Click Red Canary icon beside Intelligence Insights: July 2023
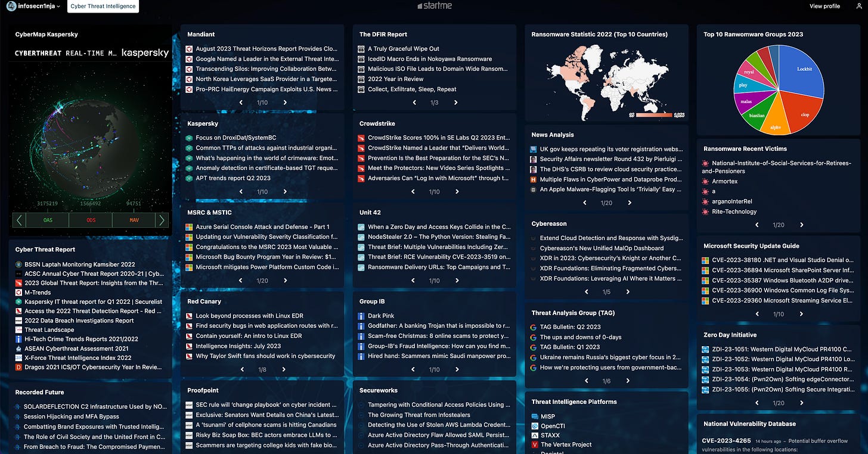Screen dimensions: 868x454 (189, 346)
